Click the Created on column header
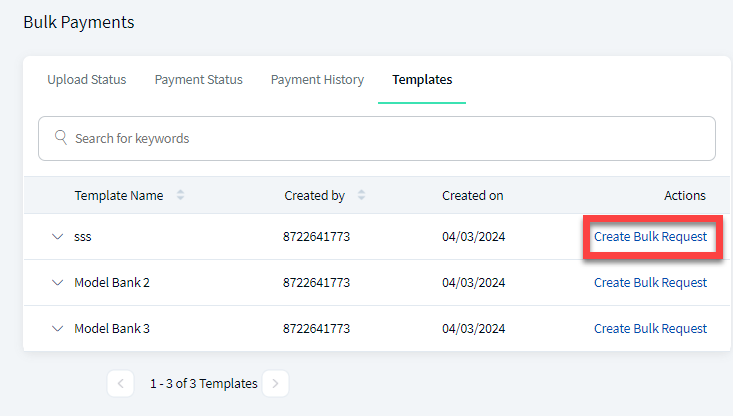Image resolution: width=733 pixels, height=416 pixels. [x=473, y=195]
